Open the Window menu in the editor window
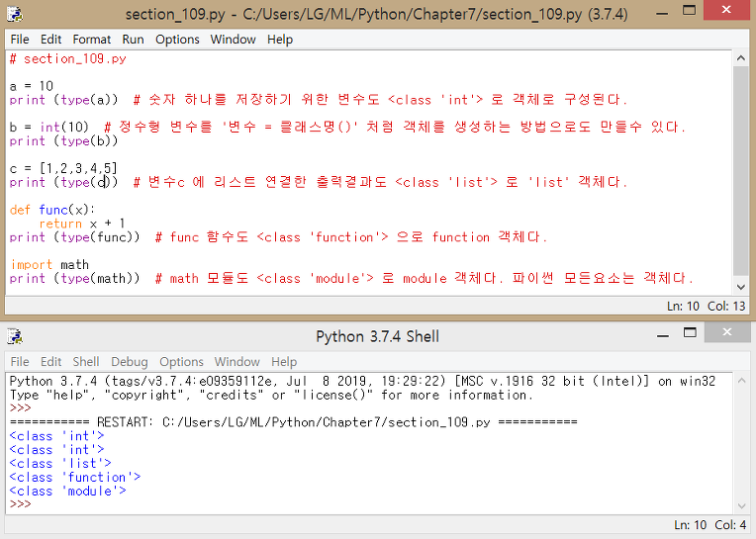Screen dimensions: 756x539 point(233,40)
